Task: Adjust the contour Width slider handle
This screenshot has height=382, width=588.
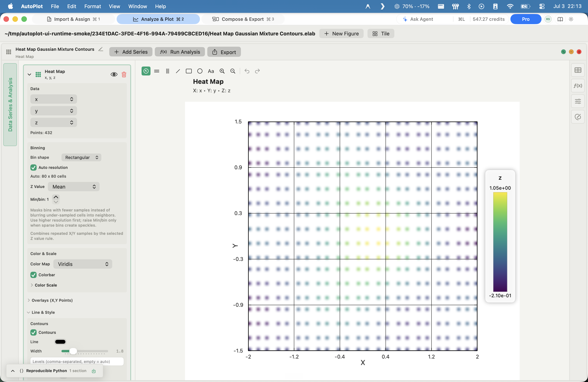Action: (73, 351)
